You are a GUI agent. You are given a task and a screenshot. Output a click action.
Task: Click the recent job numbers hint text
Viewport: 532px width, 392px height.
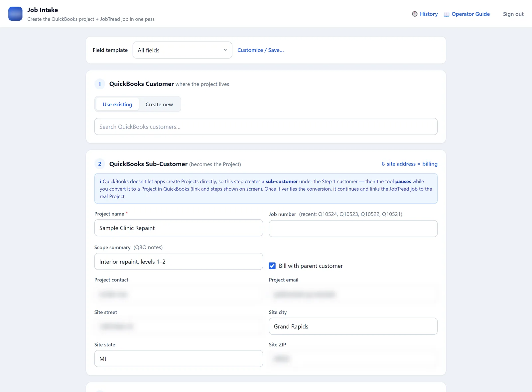(x=350, y=214)
